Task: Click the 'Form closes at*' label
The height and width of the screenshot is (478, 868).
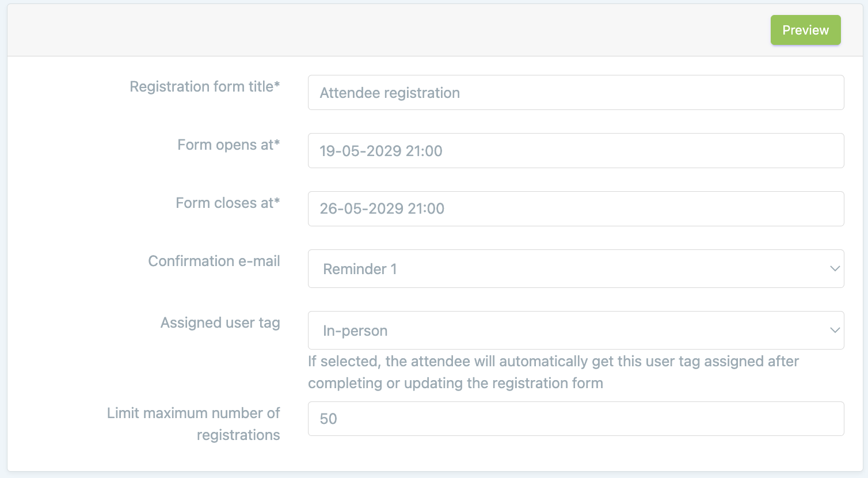Action: pyautogui.click(x=227, y=203)
